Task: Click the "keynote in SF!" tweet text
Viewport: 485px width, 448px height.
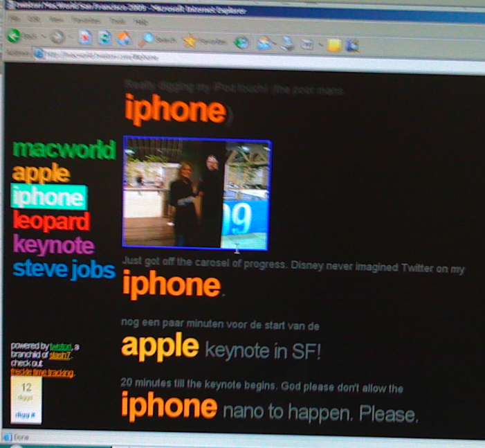Action: point(263,351)
